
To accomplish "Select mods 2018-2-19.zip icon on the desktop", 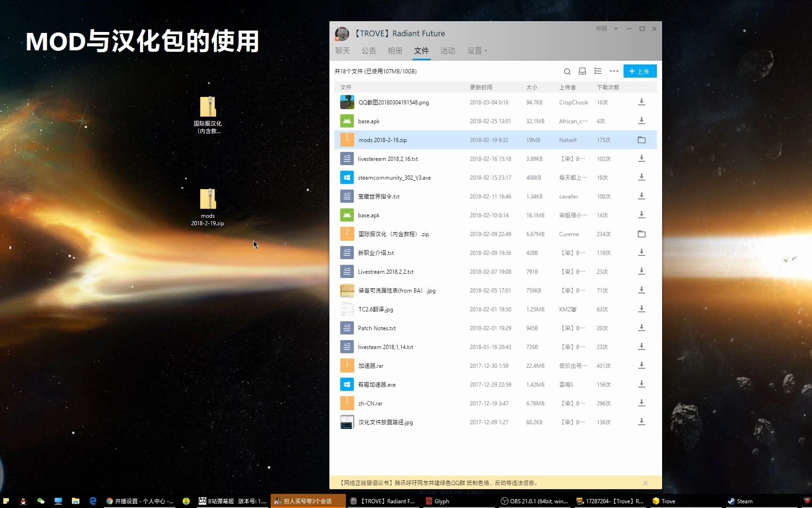I will (208, 207).
